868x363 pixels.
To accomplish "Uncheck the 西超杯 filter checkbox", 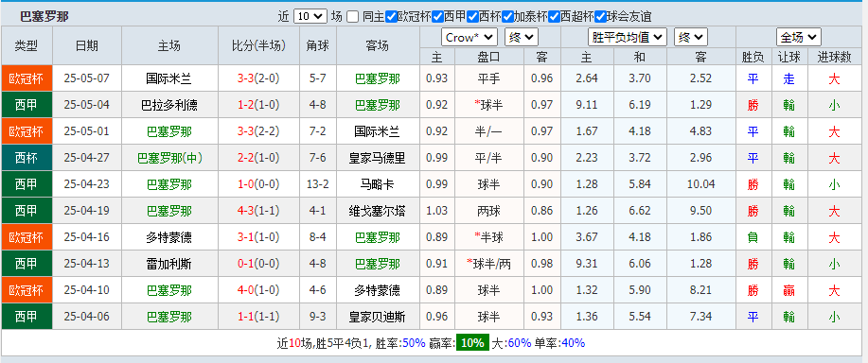I will pyautogui.click(x=554, y=17).
